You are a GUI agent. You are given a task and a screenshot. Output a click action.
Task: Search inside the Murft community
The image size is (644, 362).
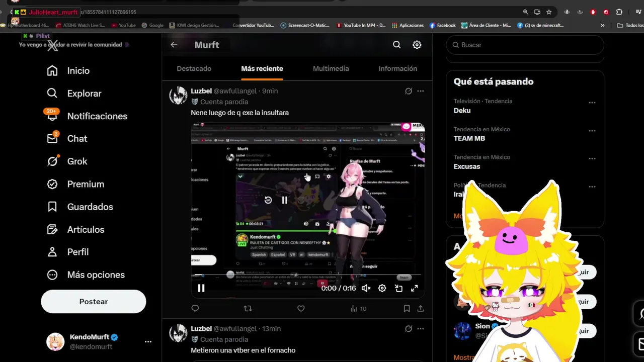tap(397, 45)
